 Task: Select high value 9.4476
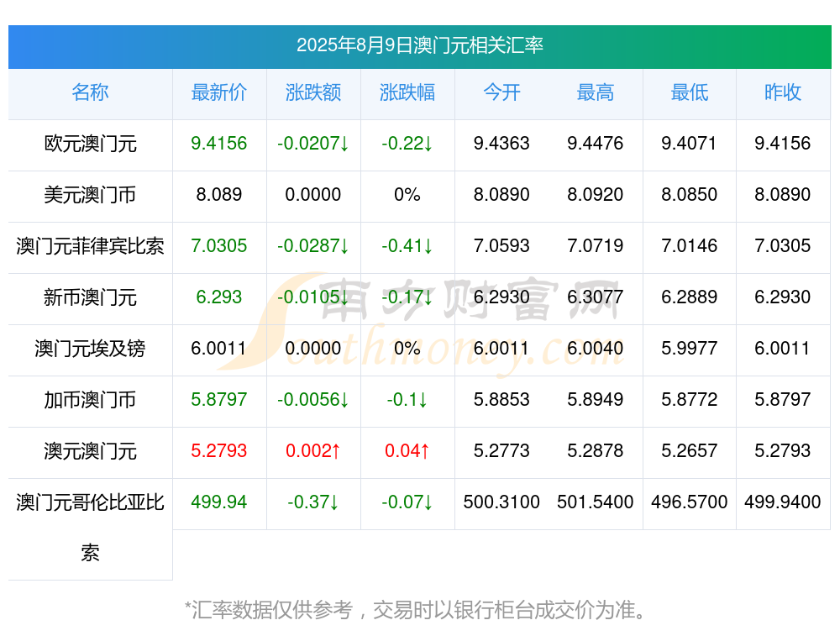pyautogui.click(x=596, y=143)
